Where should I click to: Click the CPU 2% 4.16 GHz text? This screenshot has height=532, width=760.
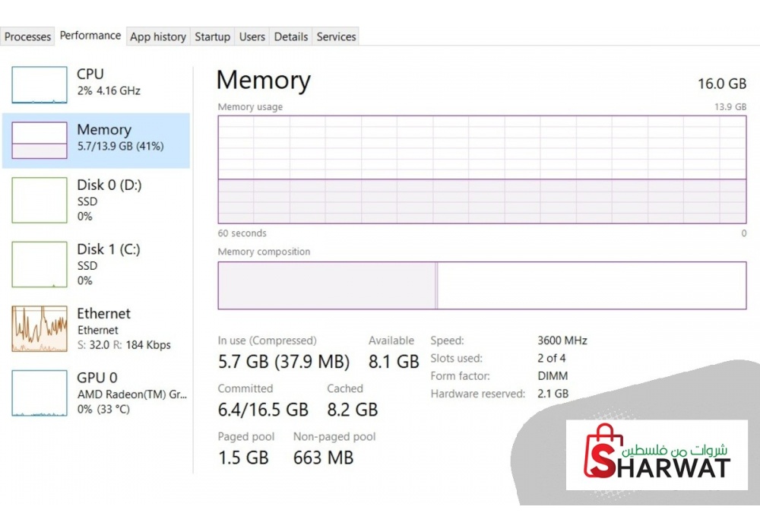pos(109,90)
